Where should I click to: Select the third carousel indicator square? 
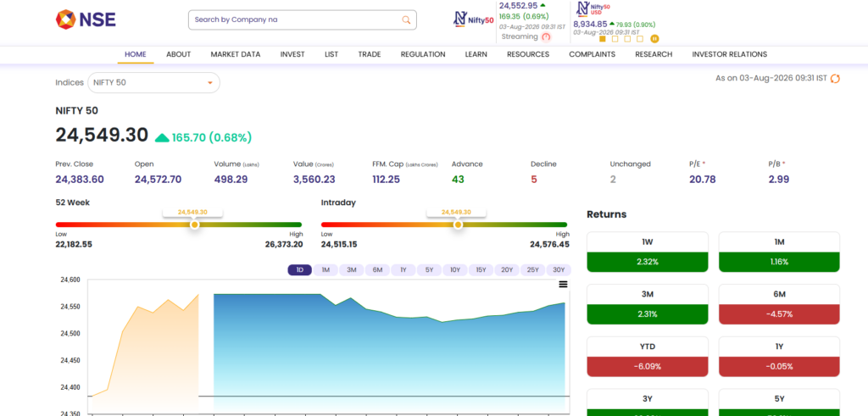(627, 39)
